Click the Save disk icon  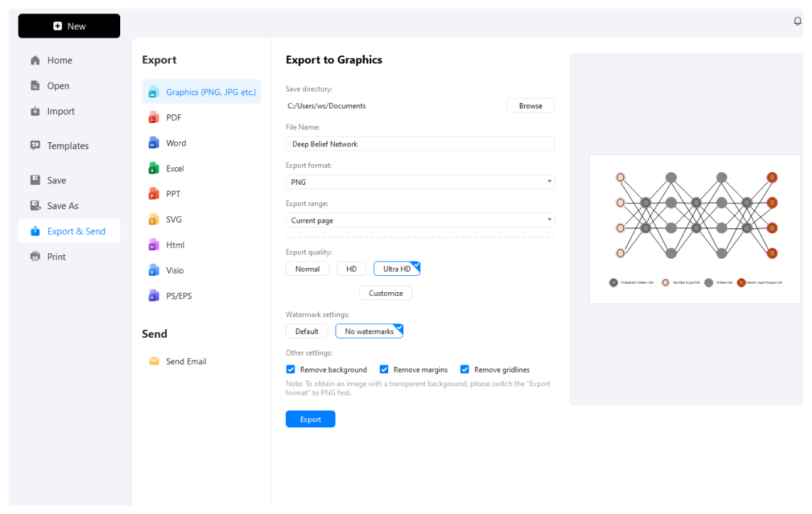[36, 180]
